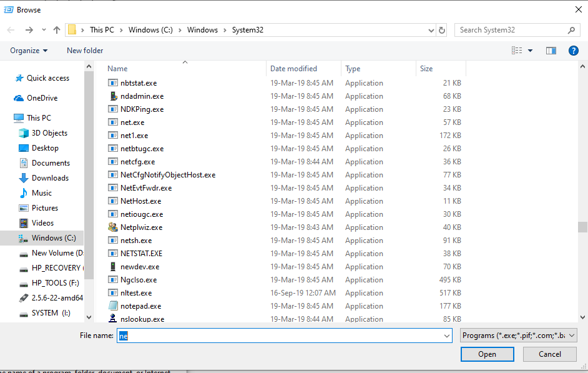Open the 3D Objects folder
The image size is (588, 373).
tap(49, 133)
